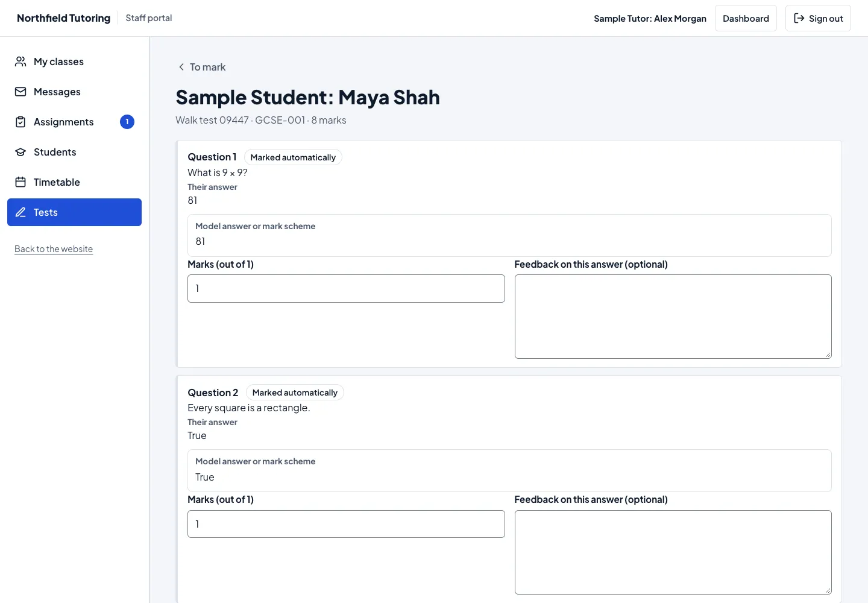Select the Tests sidebar item
The image size is (868, 603).
74,212
